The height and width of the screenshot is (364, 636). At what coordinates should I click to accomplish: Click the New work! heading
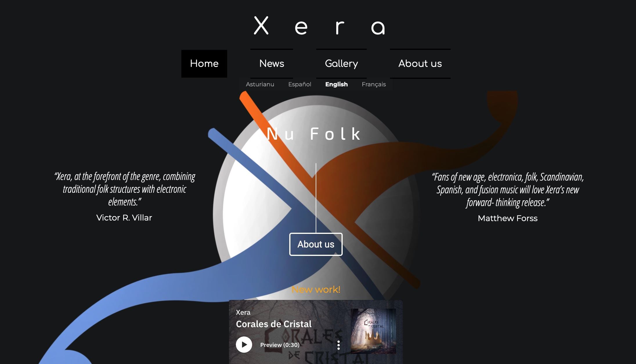pos(316,290)
